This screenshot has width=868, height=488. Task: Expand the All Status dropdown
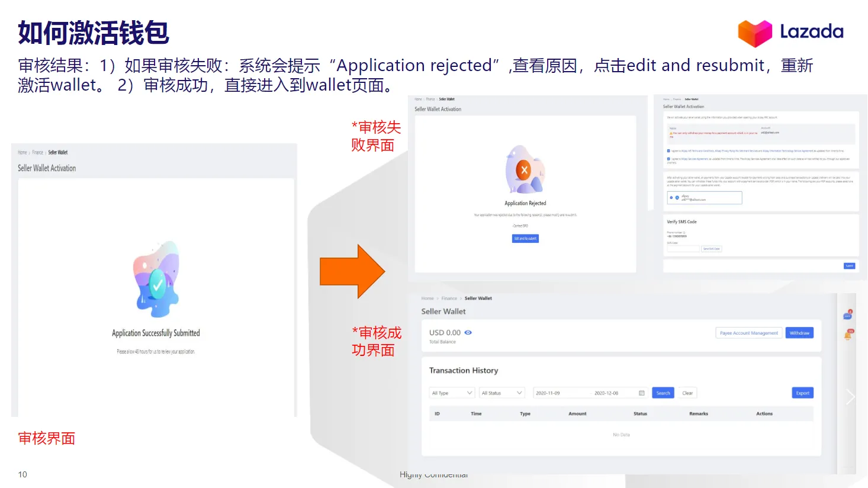point(502,393)
